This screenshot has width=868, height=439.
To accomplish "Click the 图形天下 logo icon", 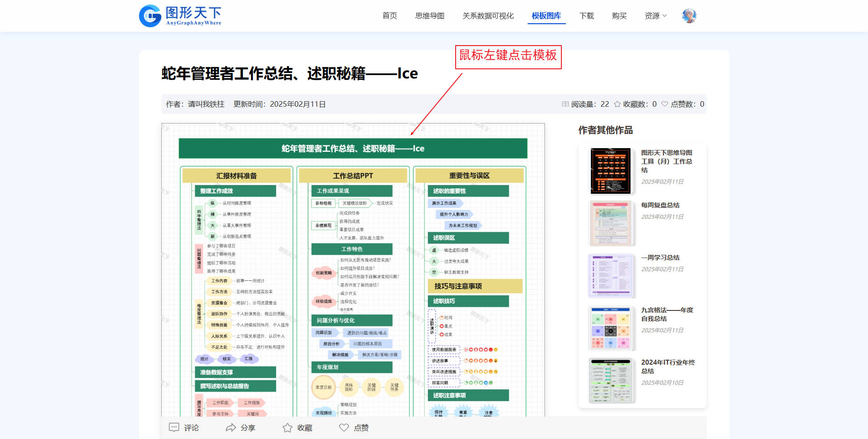I will (x=150, y=16).
